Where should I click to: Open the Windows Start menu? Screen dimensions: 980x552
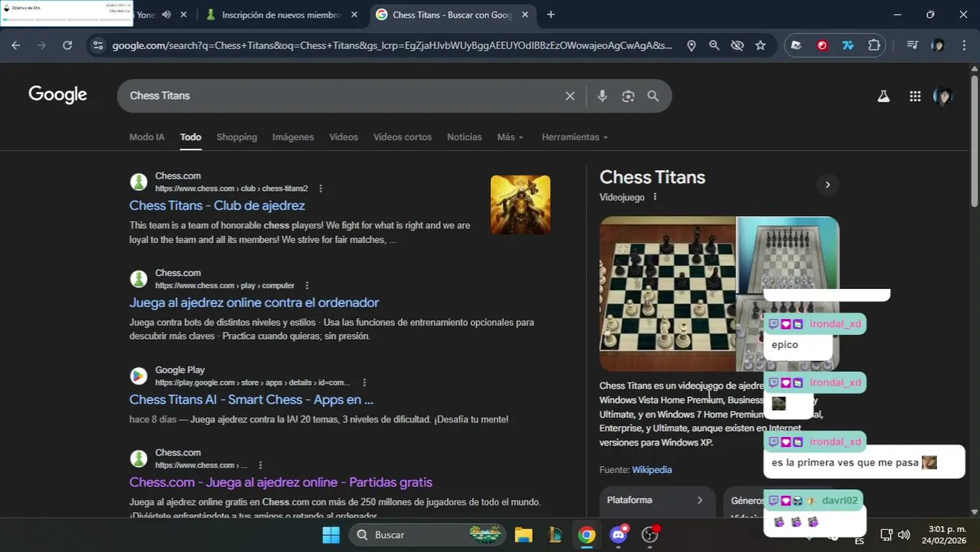tap(331, 534)
